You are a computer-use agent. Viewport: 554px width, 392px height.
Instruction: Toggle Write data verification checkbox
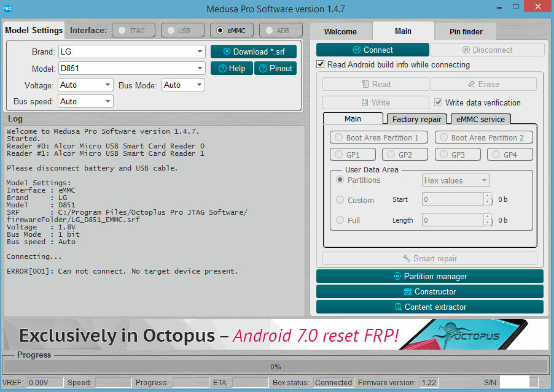point(439,102)
